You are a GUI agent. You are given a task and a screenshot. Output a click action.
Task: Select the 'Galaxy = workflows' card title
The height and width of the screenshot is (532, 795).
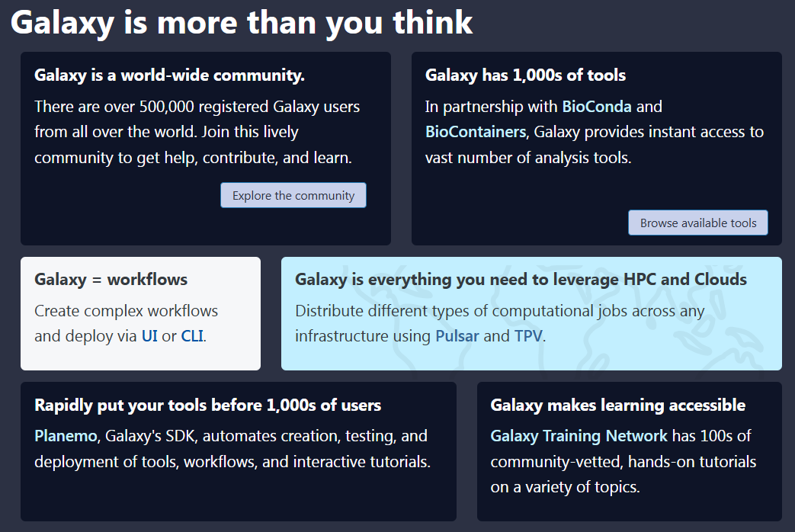[111, 280]
